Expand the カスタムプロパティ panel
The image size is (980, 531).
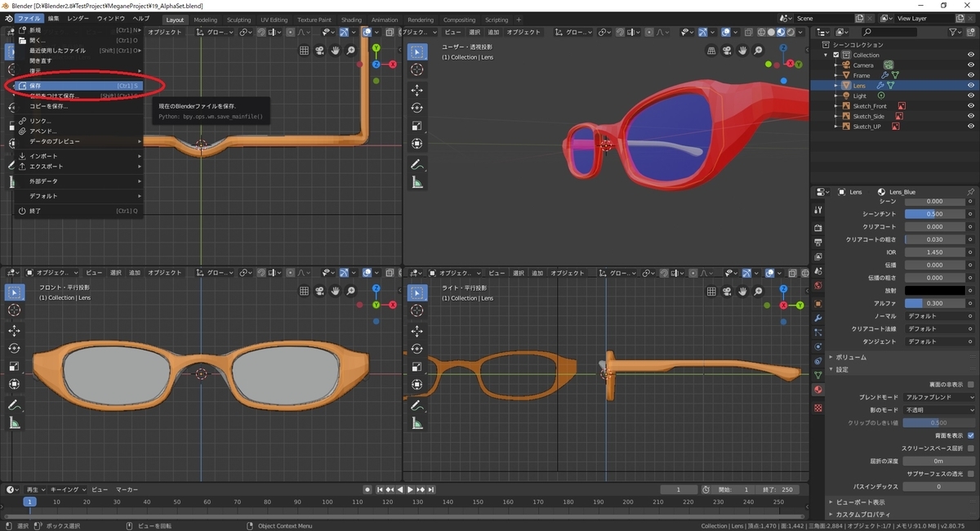click(862, 514)
